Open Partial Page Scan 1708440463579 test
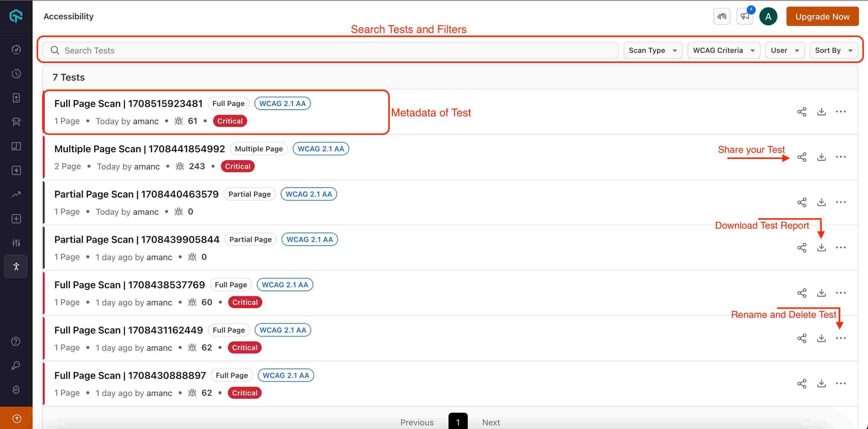Viewport: 868px width, 429px height. [x=136, y=194]
